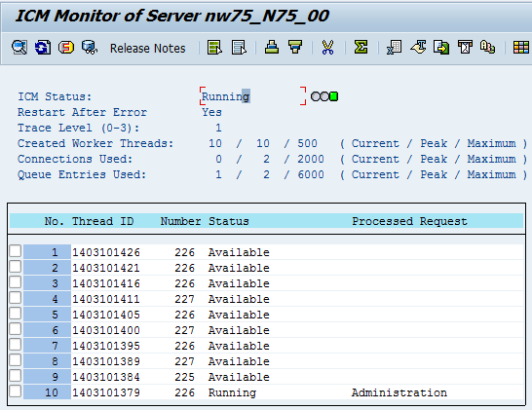Image resolution: width=532 pixels, height=410 pixels.
Task: Click the Processed Request column header
Action: (409, 221)
